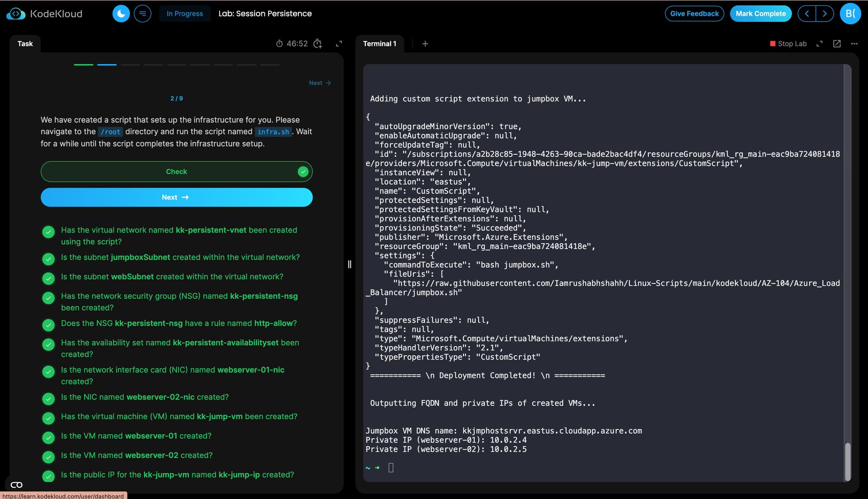Image resolution: width=868 pixels, height=499 pixels.
Task: Click checkmark beside jumpboxSubnet item
Action: pos(48,259)
